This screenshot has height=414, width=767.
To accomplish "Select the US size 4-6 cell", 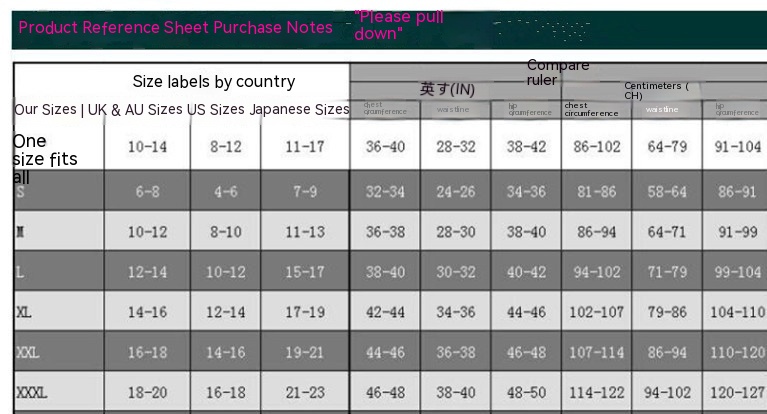I will coord(225,191).
